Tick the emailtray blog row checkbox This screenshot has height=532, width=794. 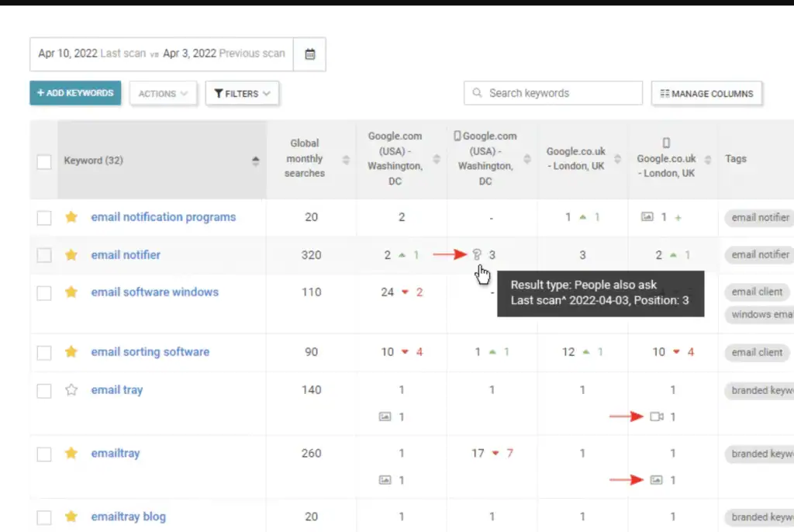(x=44, y=517)
